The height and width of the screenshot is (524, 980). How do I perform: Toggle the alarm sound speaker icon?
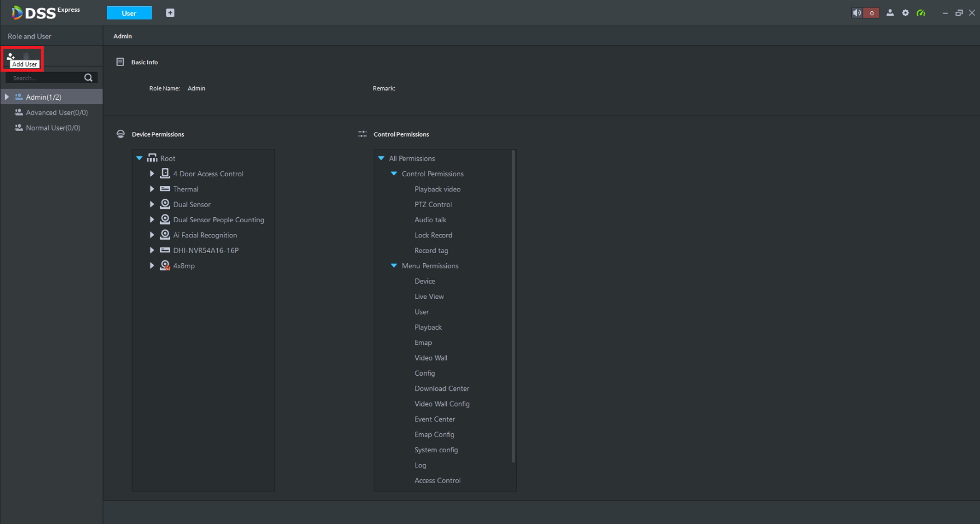(x=857, y=13)
